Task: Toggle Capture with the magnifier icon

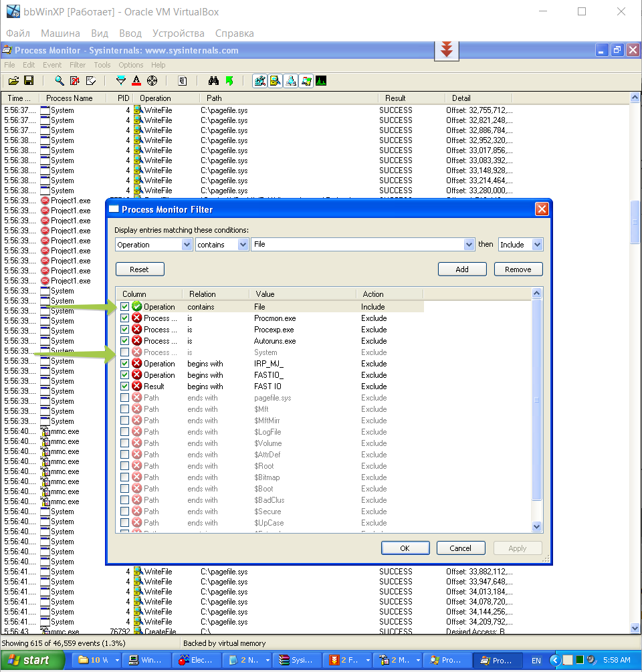Action: (x=59, y=80)
